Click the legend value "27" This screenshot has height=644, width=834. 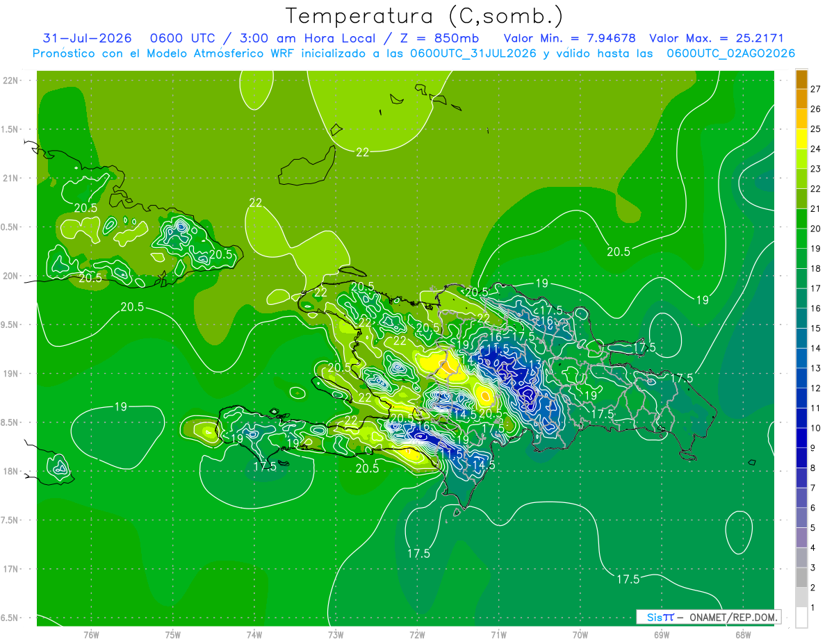click(x=816, y=88)
